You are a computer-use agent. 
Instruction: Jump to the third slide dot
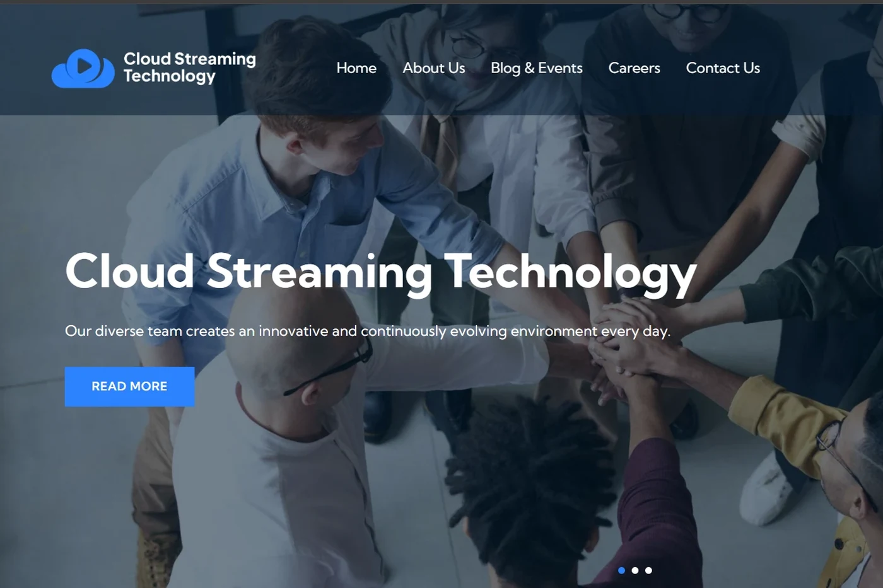click(x=648, y=570)
